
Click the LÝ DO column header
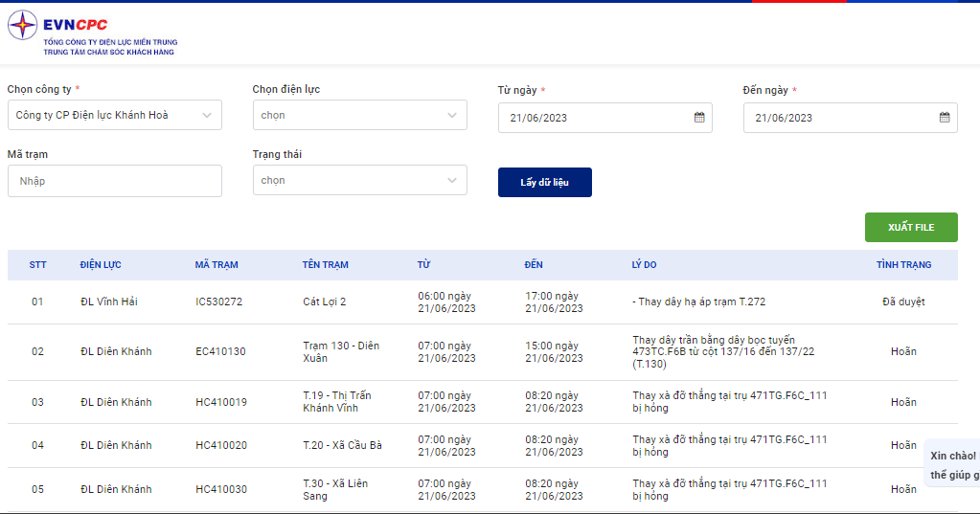pos(644,265)
